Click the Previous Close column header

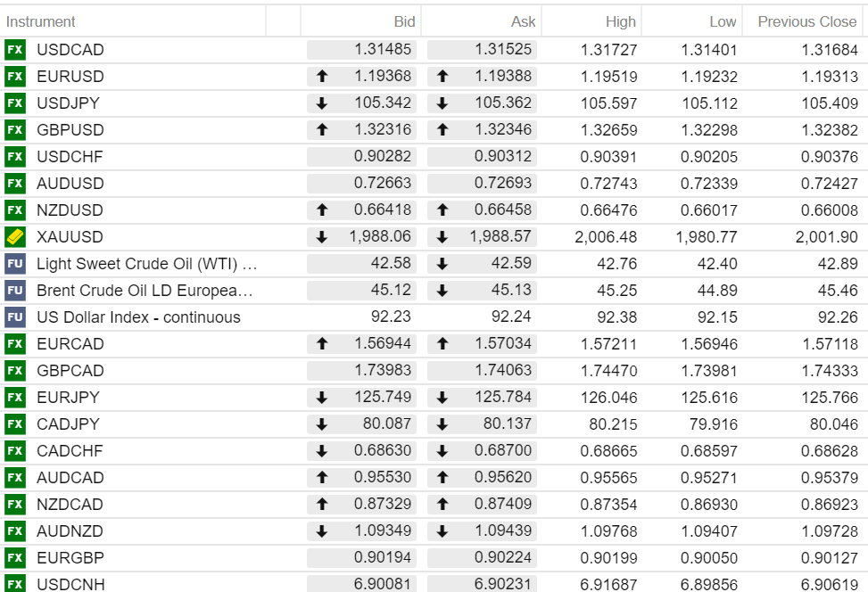coord(806,21)
